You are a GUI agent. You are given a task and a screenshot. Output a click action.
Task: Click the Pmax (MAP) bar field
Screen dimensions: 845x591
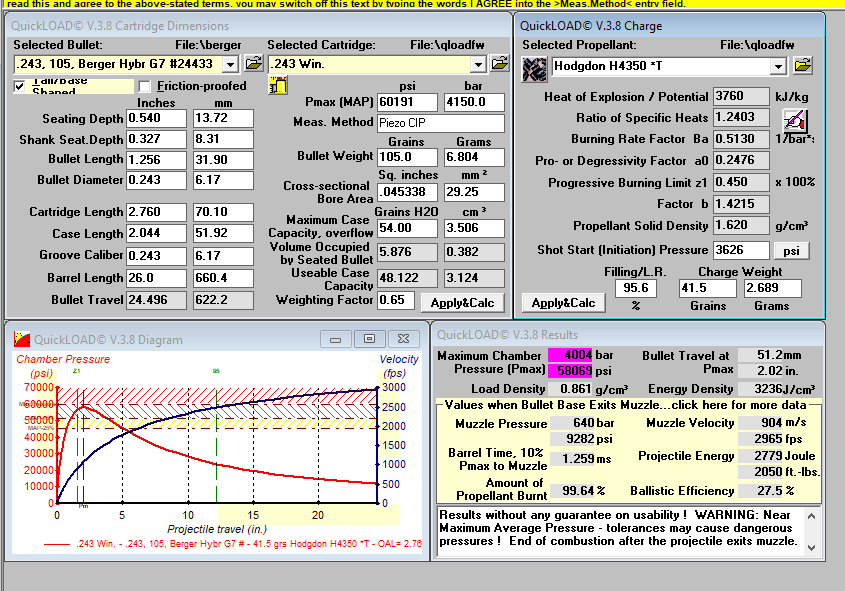474,102
